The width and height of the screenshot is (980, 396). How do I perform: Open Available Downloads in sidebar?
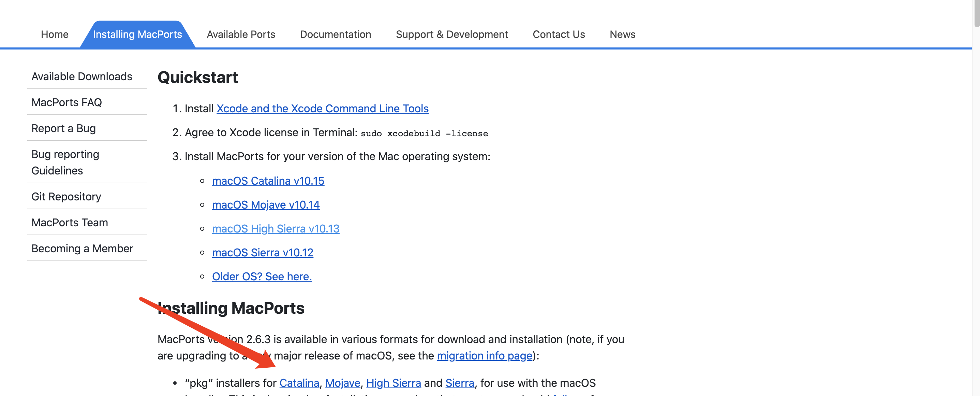tap(82, 76)
